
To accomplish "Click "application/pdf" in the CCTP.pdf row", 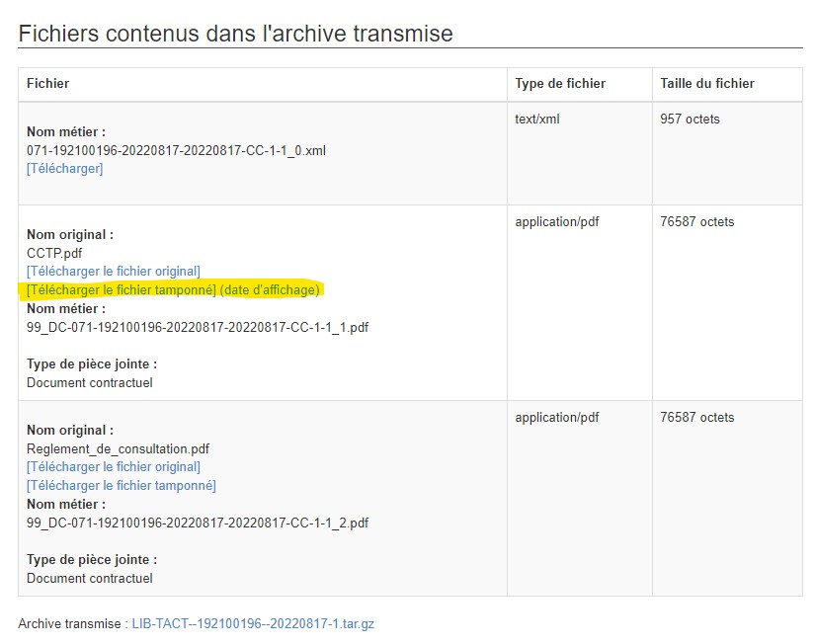I will tap(557, 222).
